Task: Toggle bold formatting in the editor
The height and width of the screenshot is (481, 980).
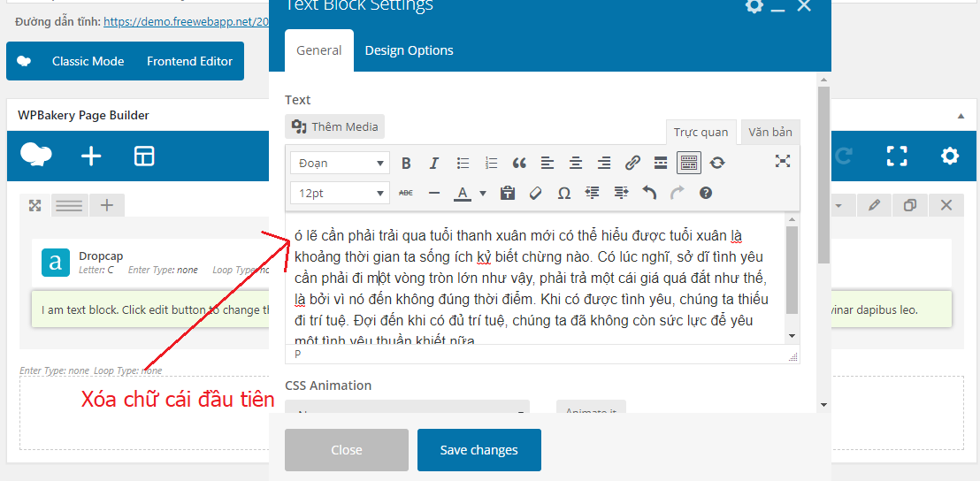Action: tap(406, 163)
